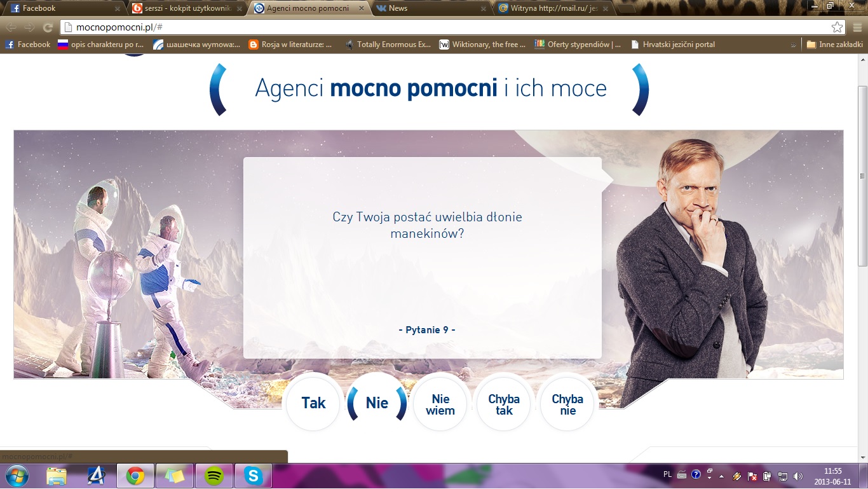Open Spotify from the taskbar
Viewport: 868px width, 489px height.
214,476
